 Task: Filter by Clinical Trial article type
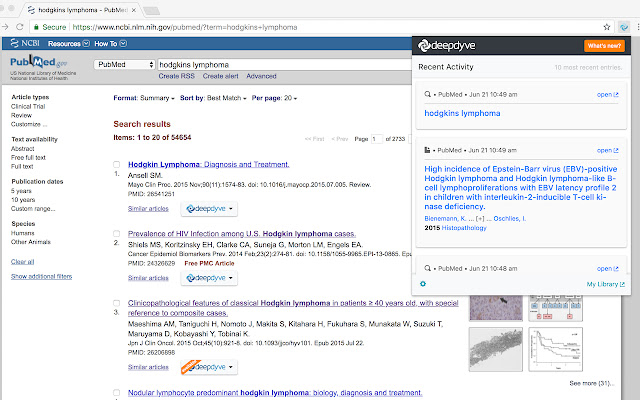click(x=28, y=107)
